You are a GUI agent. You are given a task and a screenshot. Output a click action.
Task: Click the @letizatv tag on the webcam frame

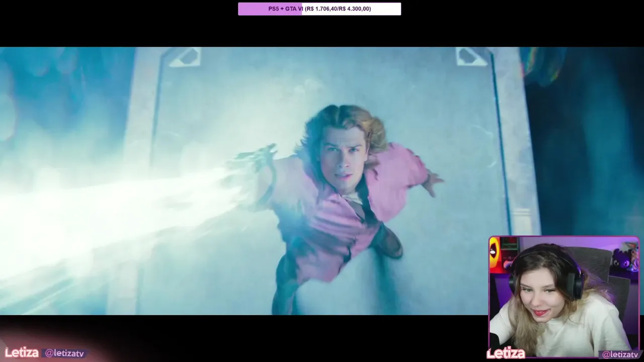(x=620, y=354)
